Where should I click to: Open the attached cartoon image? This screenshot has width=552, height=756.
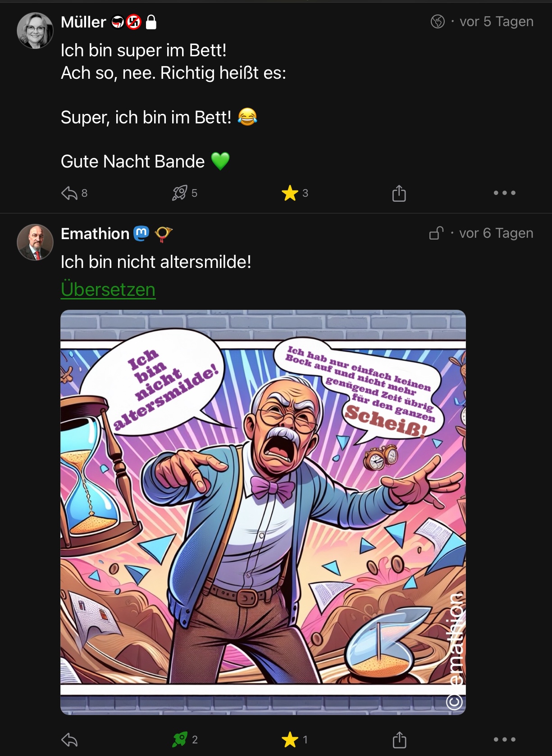[263, 512]
